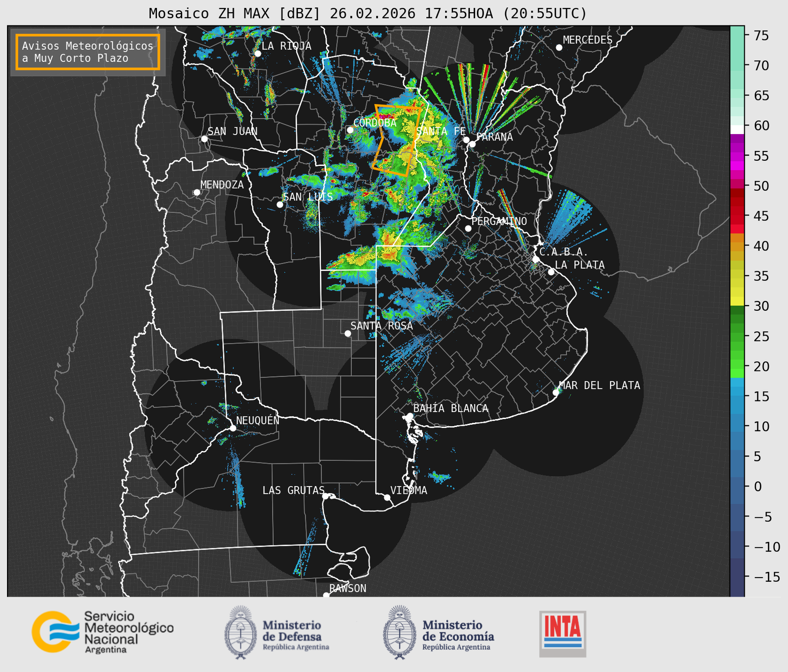Click the PERGAMINO city label
The height and width of the screenshot is (672, 788).
coord(499,221)
